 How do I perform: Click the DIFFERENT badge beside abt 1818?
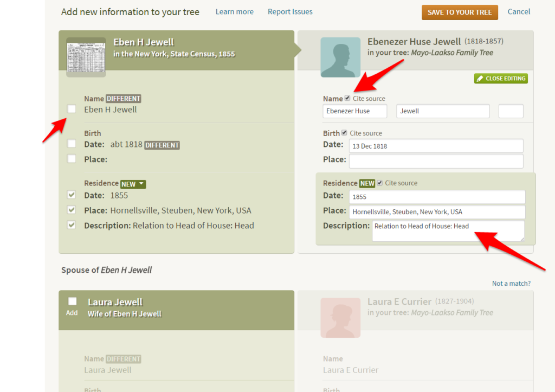coord(162,145)
